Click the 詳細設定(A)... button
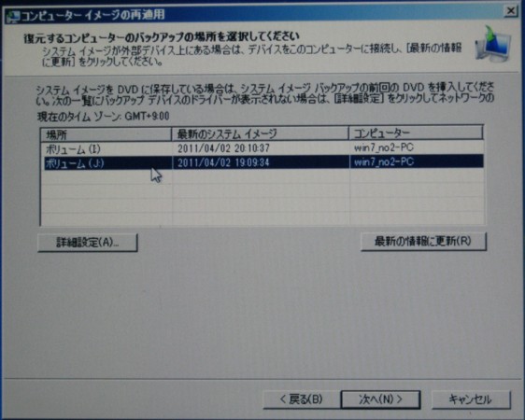This screenshot has height=420, width=525. click(88, 243)
